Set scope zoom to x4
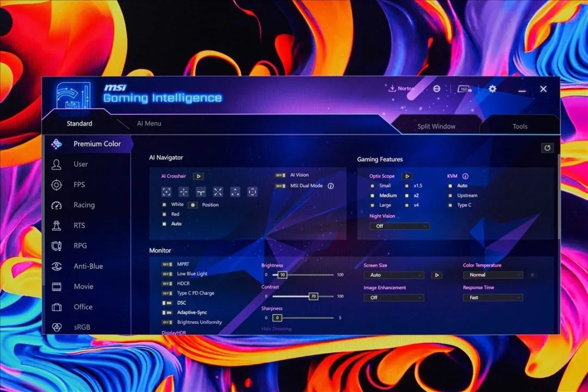The height and width of the screenshot is (392, 588). click(407, 205)
